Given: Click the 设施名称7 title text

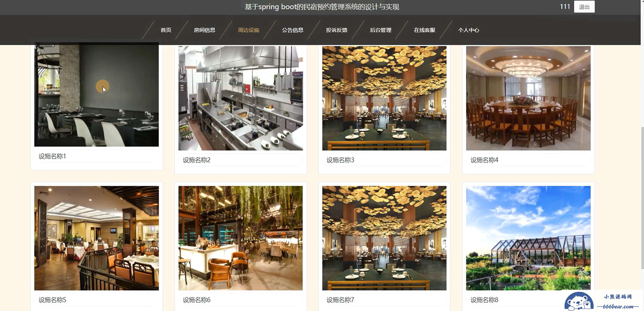Looking at the screenshot, I should [x=340, y=300].
